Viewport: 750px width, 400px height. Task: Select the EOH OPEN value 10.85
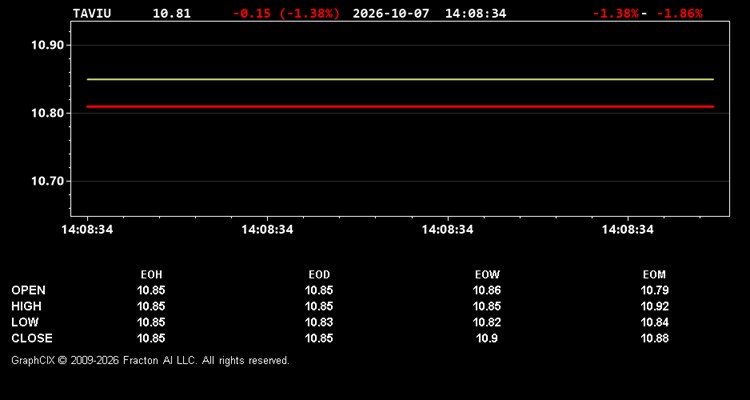tap(151, 290)
